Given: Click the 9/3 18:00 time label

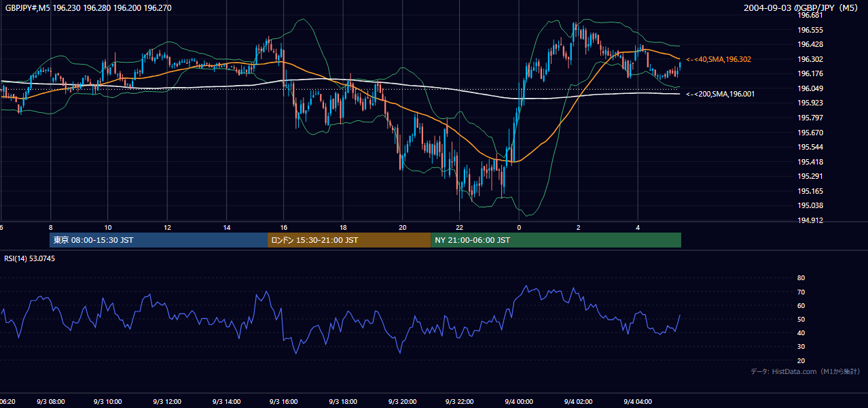Looking at the screenshot, I should tap(343, 402).
